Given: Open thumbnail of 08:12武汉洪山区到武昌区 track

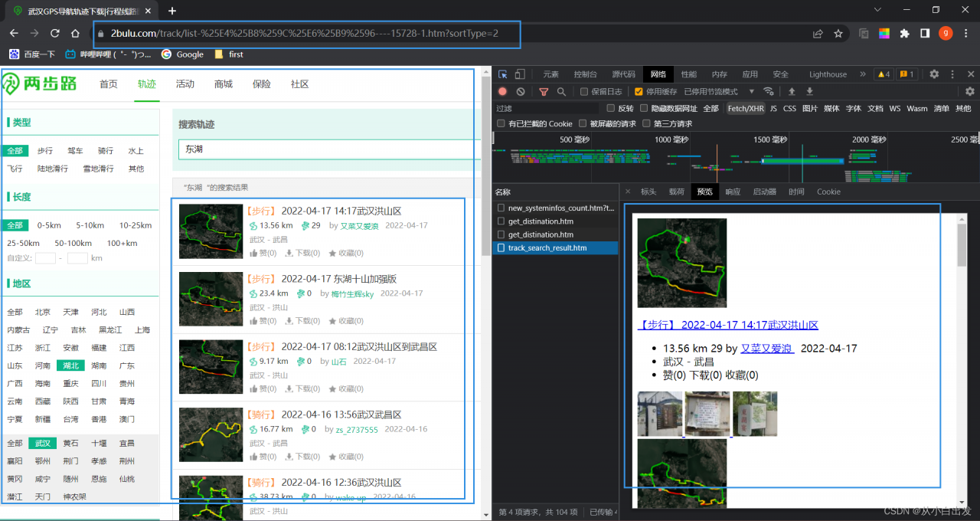Looking at the screenshot, I should (x=211, y=366).
